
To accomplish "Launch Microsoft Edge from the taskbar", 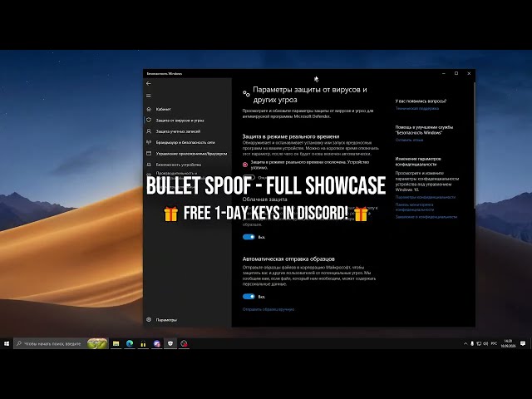I will 130,343.
